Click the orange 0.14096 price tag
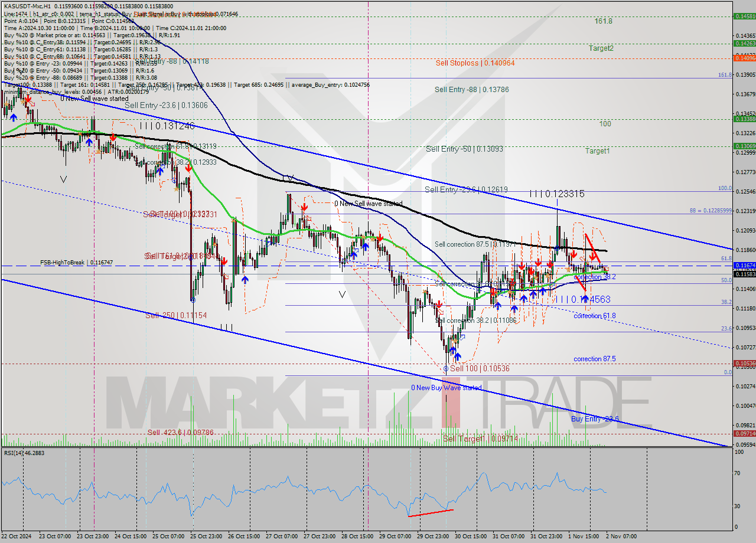Screen dimensions: 756x543 point(744,58)
